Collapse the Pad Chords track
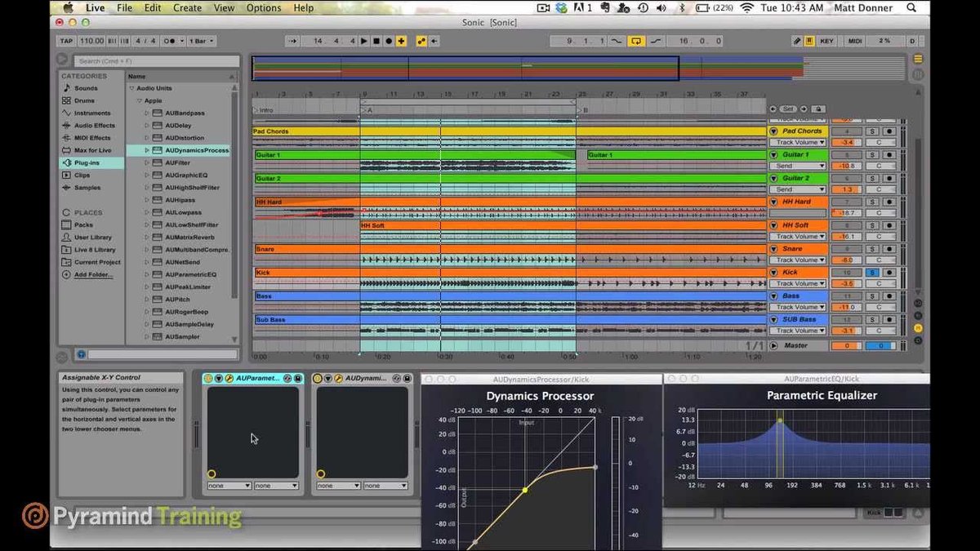980x551 pixels. (774, 131)
